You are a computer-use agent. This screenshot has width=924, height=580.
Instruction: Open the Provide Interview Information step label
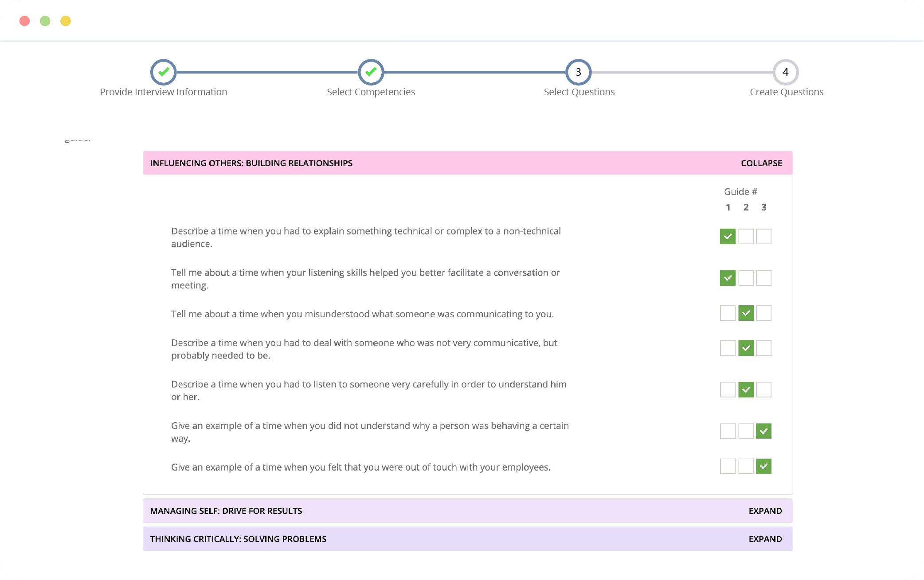(x=164, y=92)
